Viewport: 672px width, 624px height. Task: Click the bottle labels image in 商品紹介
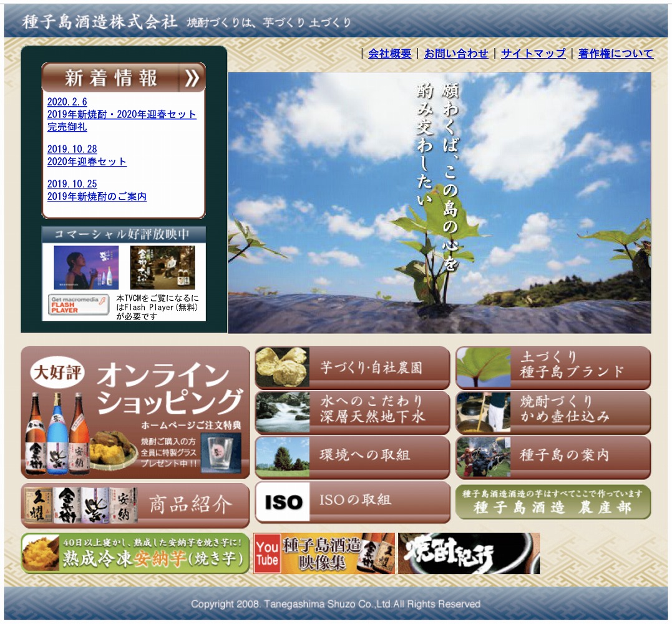point(80,505)
